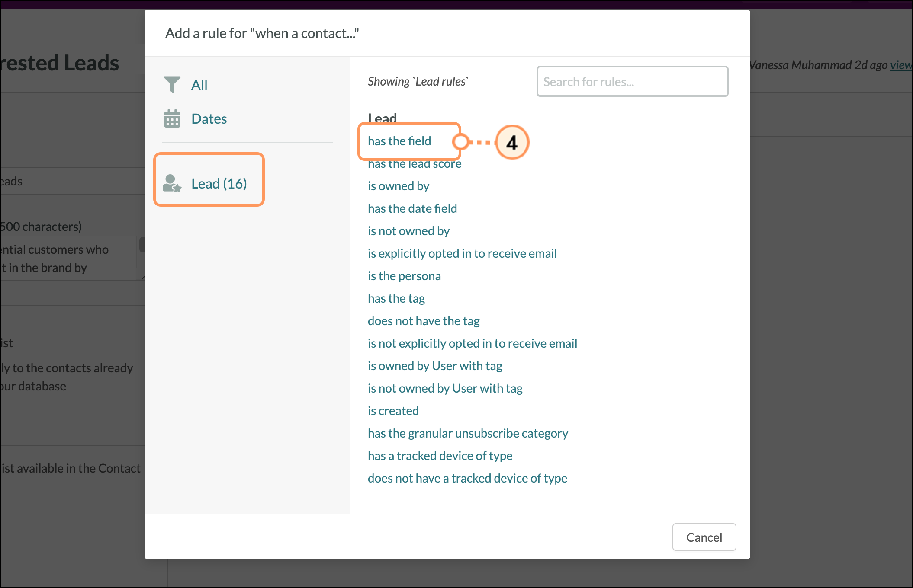Pick 'does not have the tag' rule

[x=423, y=321]
